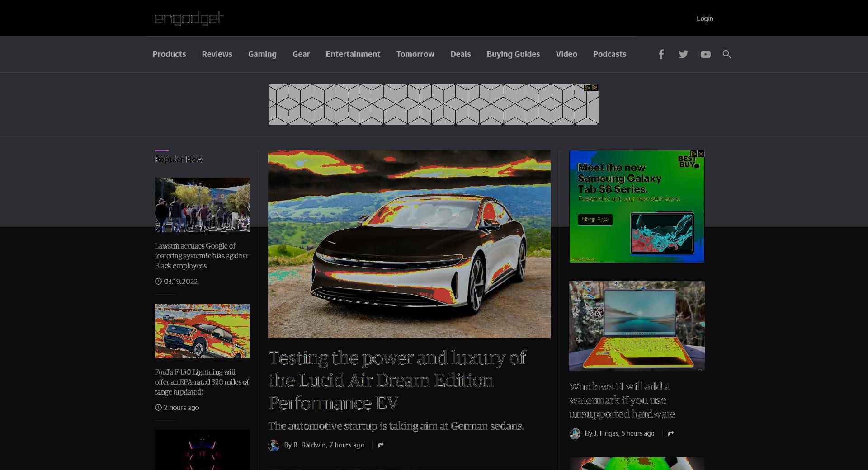Open Windows 11 watermark article headline
868x470 pixels.
[x=622, y=400]
